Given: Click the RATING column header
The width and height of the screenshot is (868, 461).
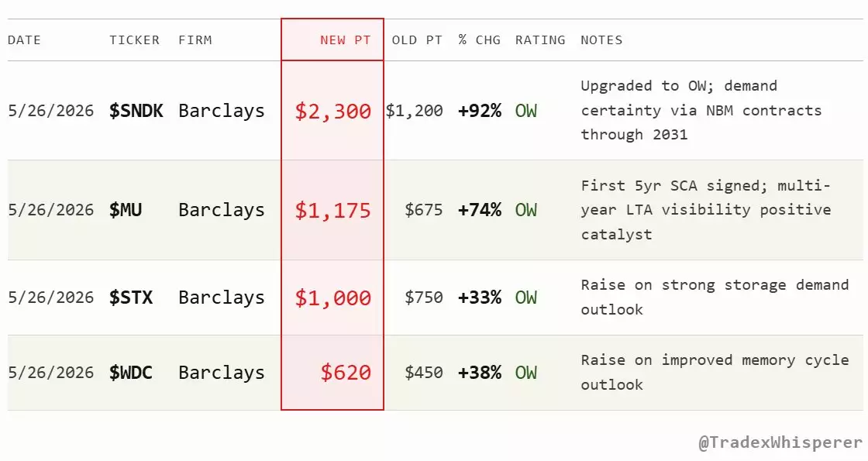Looking at the screenshot, I should click(540, 40).
